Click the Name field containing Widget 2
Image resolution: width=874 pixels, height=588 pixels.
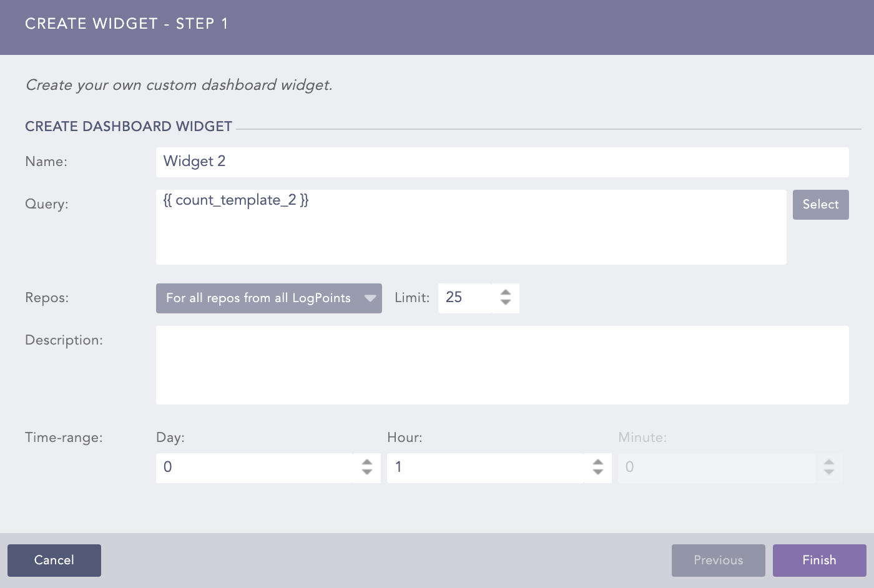502,162
